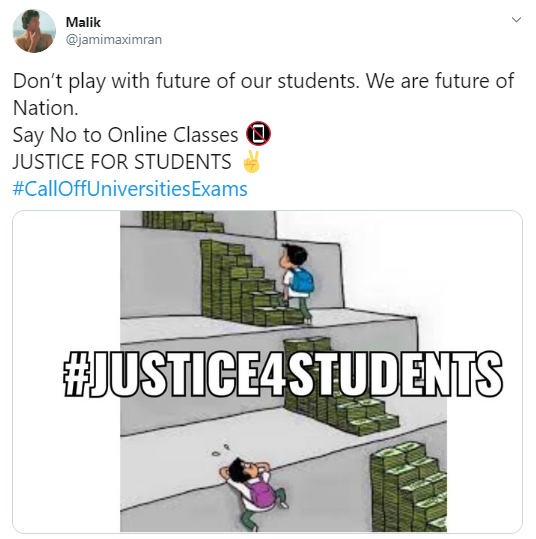The width and height of the screenshot is (536, 539).
Task: Click the 'Don't play with future' sentence
Action: point(186,81)
